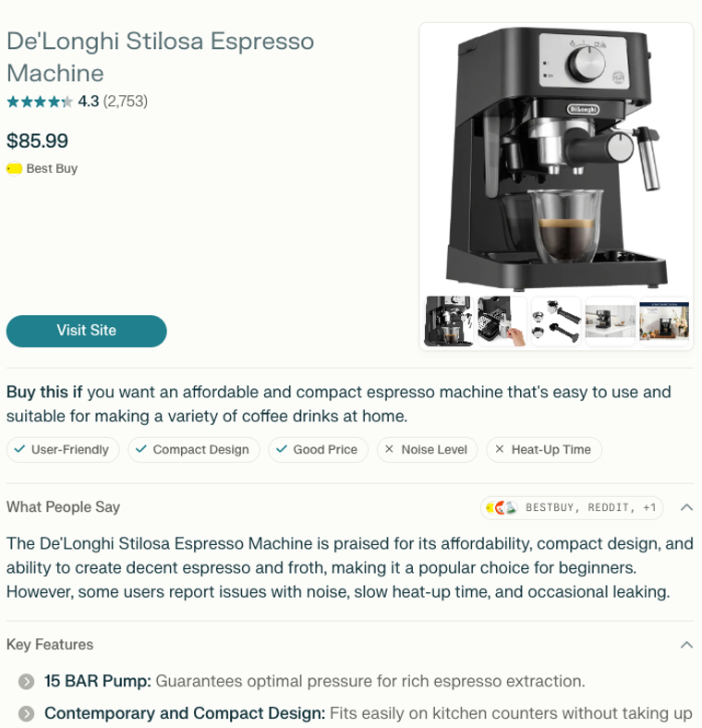Open the De'Longhi Stilosa Espresso Machine title
This screenshot has height=728, width=702.
click(160, 57)
